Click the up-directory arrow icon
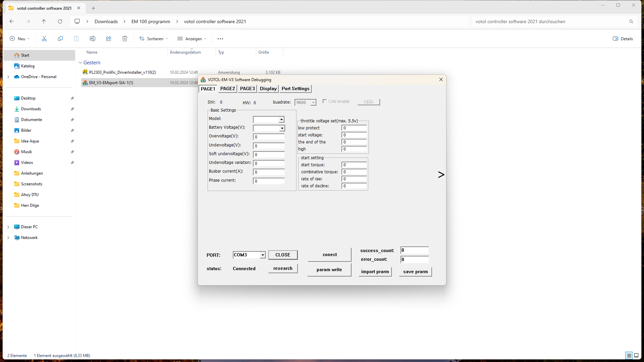Viewport: 644px width, 362px height. (x=44, y=21)
